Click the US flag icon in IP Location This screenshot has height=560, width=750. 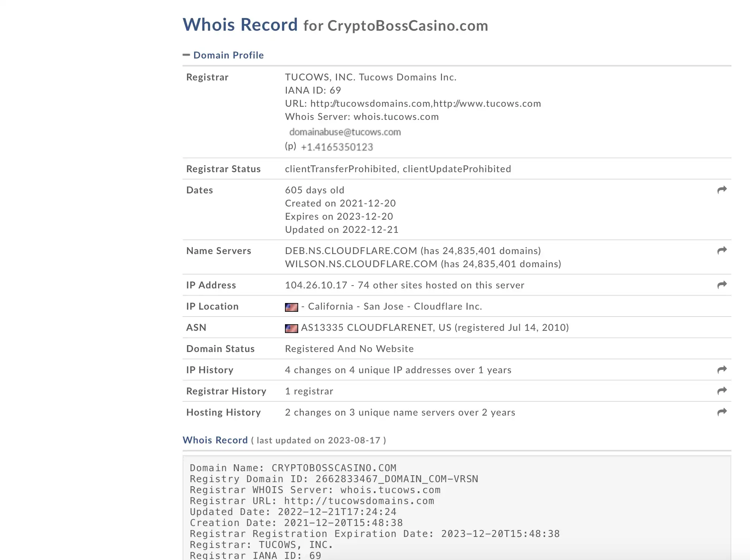tap(291, 307)
